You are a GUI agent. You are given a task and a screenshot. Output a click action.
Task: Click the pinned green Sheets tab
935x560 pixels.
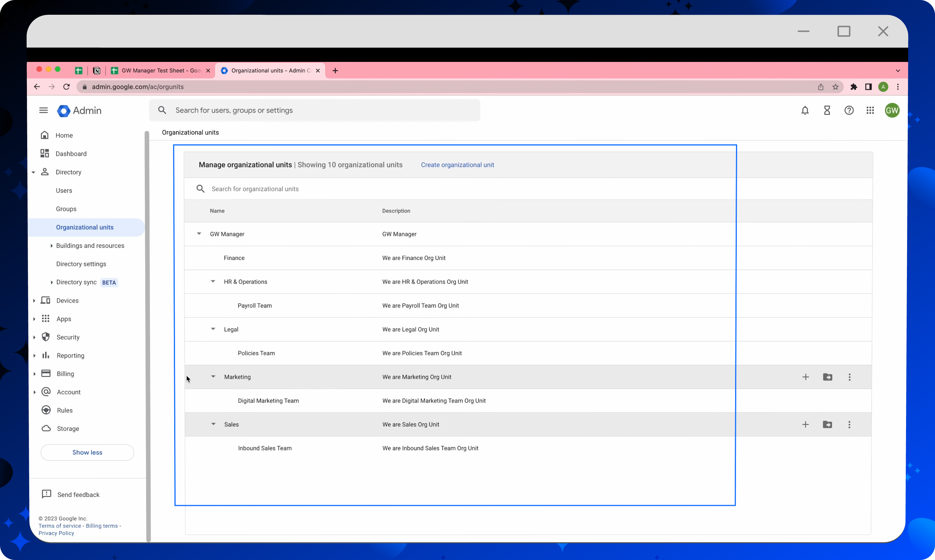pyautogui.click(x=78, y=71)
